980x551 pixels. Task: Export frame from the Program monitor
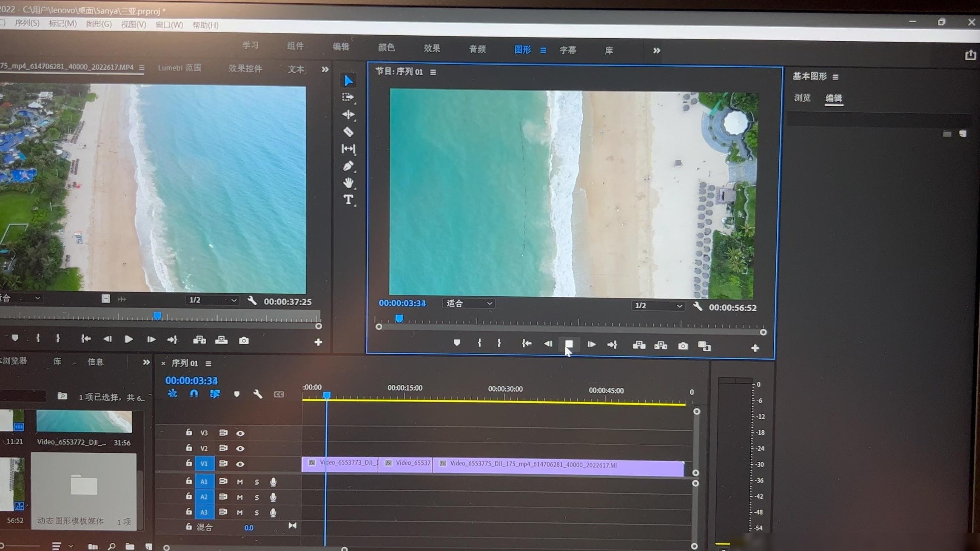[683, 346]
